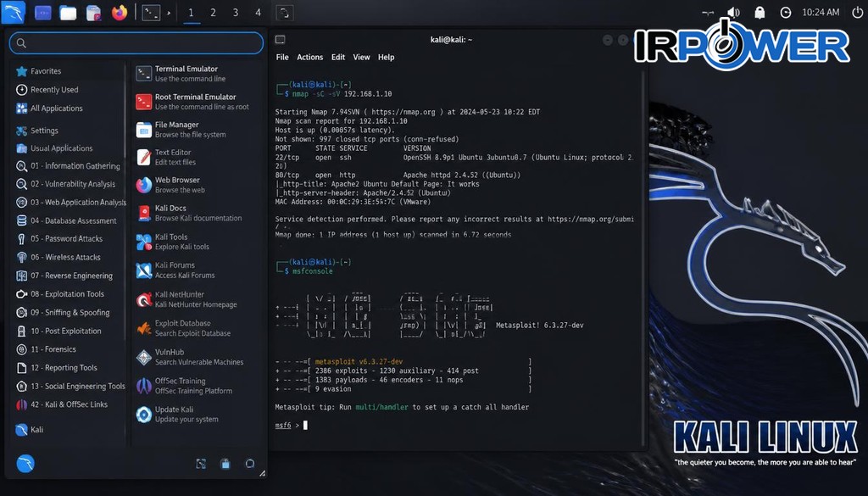Select All Applications category
This screenshot has height=496, width=868.
click(x=57, y=109)
